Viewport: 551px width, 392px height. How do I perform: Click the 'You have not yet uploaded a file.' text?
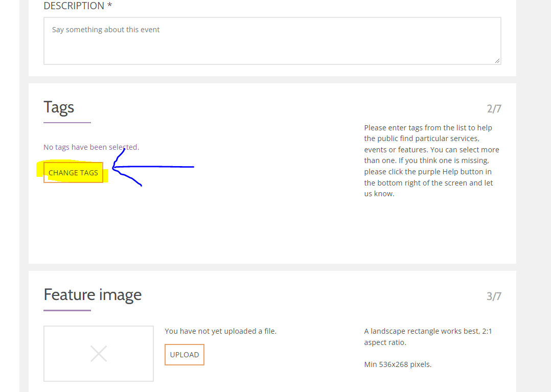[x=220, y=331]
